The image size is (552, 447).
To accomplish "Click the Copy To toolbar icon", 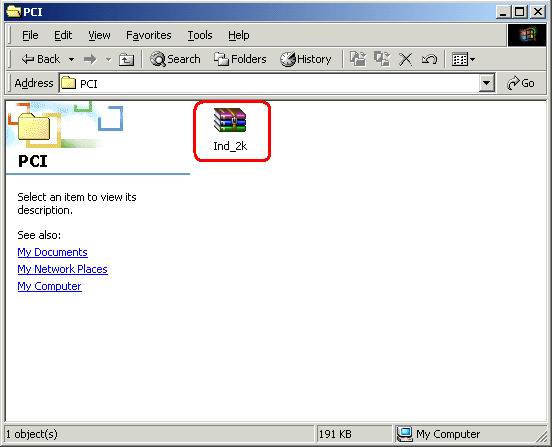I will click(382, 59).
